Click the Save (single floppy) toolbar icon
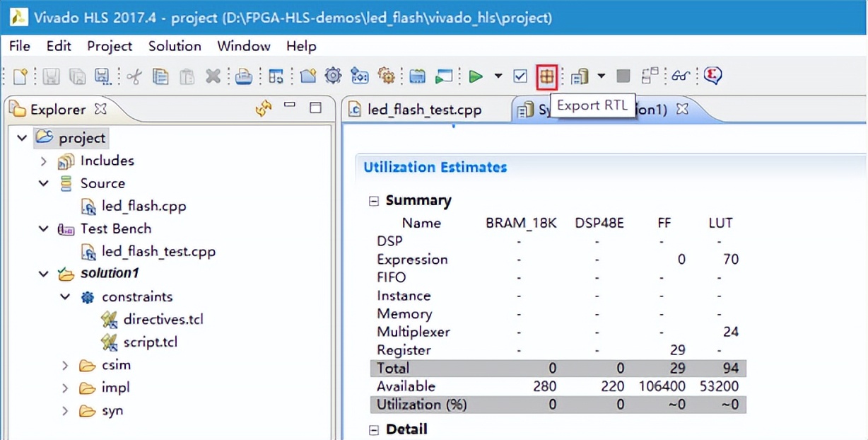This screenshot has width=868, height=440. tap(52, 76)
